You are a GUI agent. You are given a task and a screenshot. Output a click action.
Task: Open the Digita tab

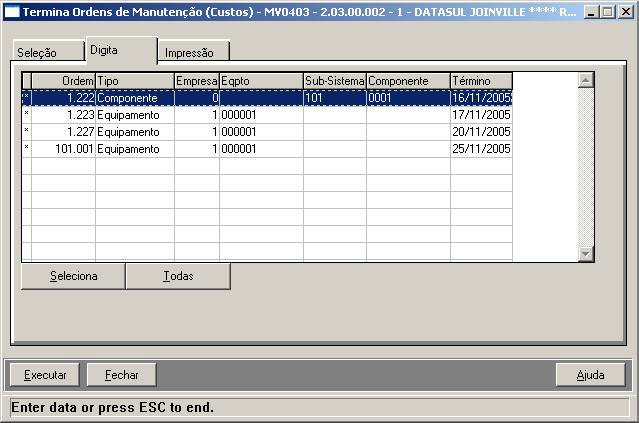pyautogui.click(x=121, y=51)
